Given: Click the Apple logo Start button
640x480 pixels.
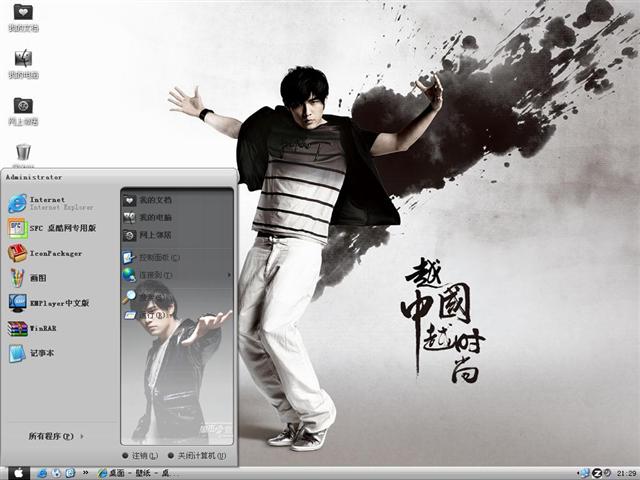Looking at the screenshot, I should (x=17, y=472).
